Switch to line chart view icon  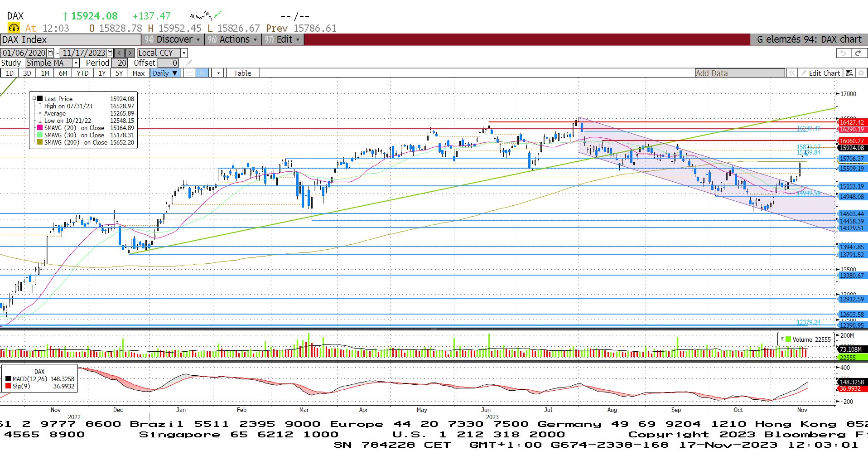pyautogui.click(x=190, y=73)
